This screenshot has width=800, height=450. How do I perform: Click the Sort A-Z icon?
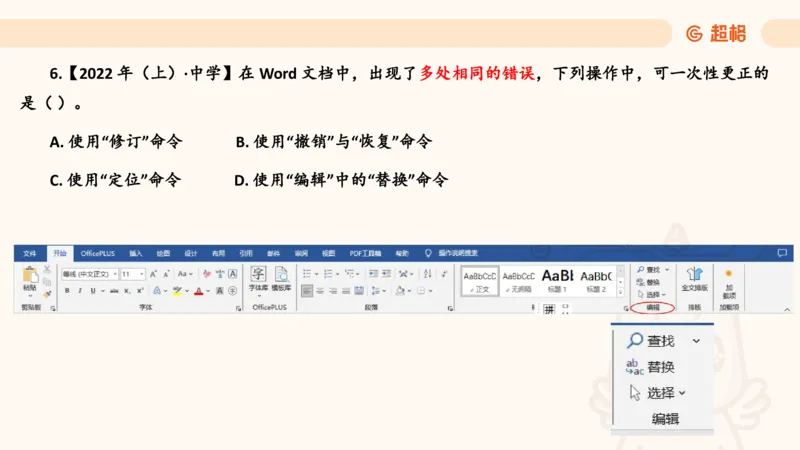click(x=428, y=274)
